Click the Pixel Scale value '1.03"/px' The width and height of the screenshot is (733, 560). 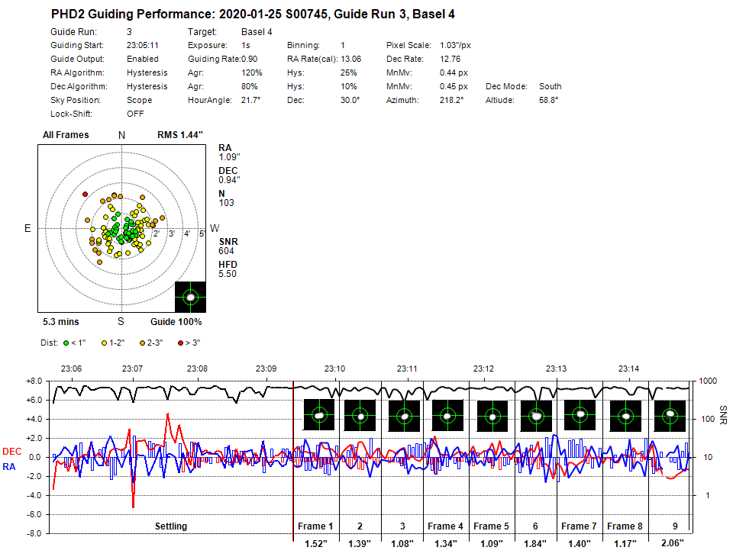455,45
